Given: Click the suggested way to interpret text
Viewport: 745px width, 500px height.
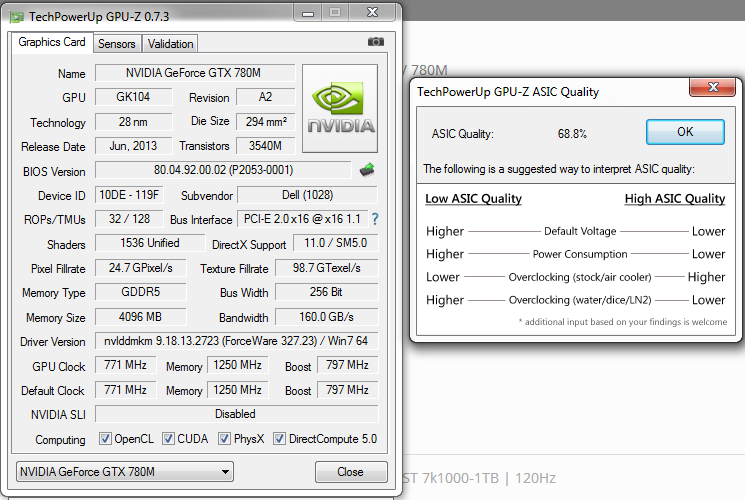Looking at the screenshot, I should tap(559, 169).
